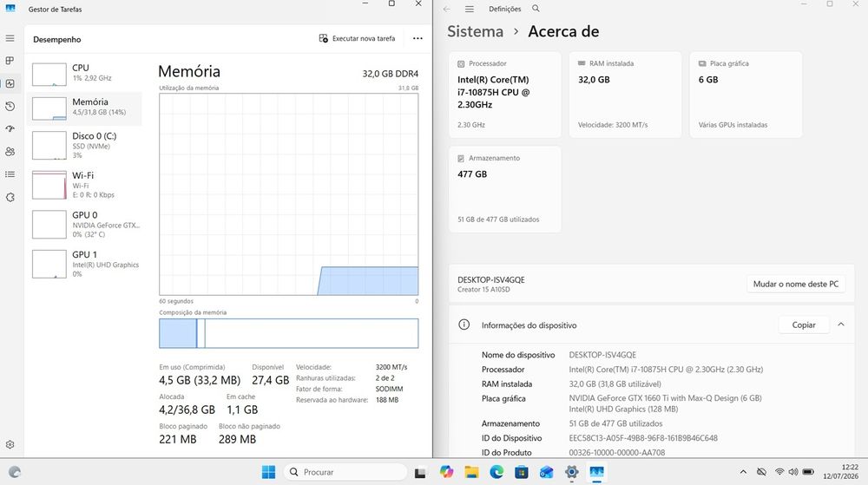Open Services page icon in sidebar

pos(10,198)
